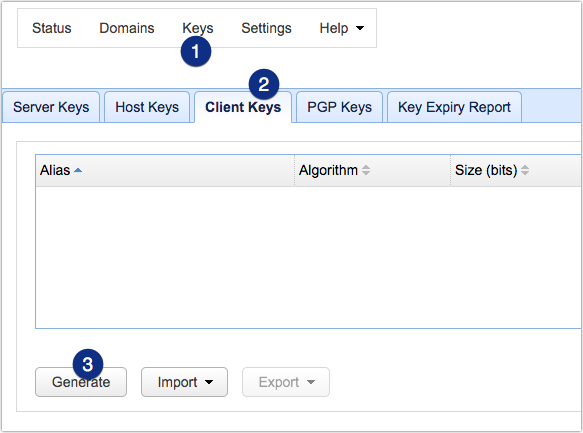Open the Export dropdown button
The image size is (583, 433).
click(286, 382)
